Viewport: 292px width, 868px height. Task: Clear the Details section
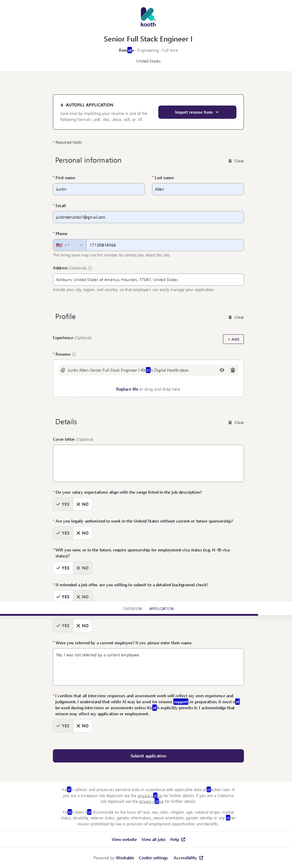[x=236, y=422]
